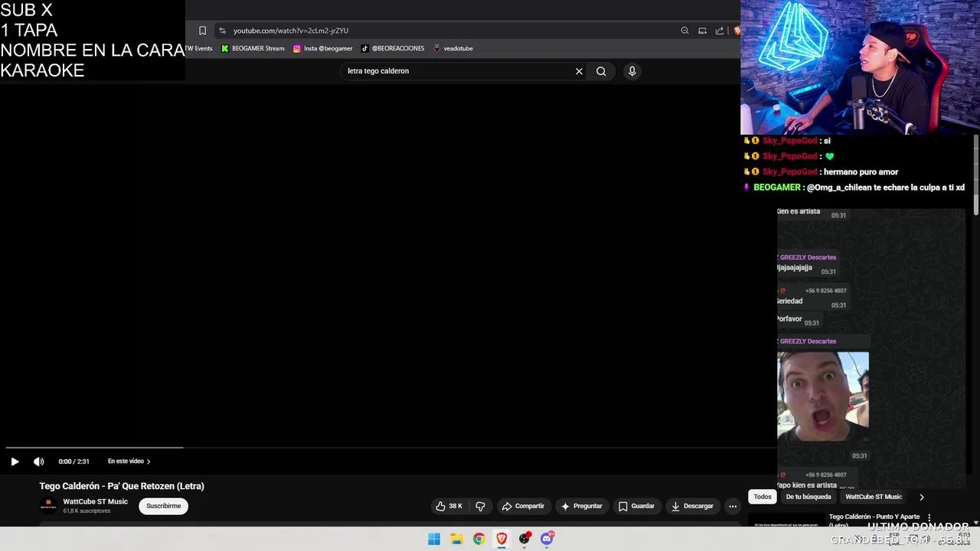Open the 'Punto Y Aparte' suggested video thumbnail
This screenshot has height=551, width=980.
point(786,520)
